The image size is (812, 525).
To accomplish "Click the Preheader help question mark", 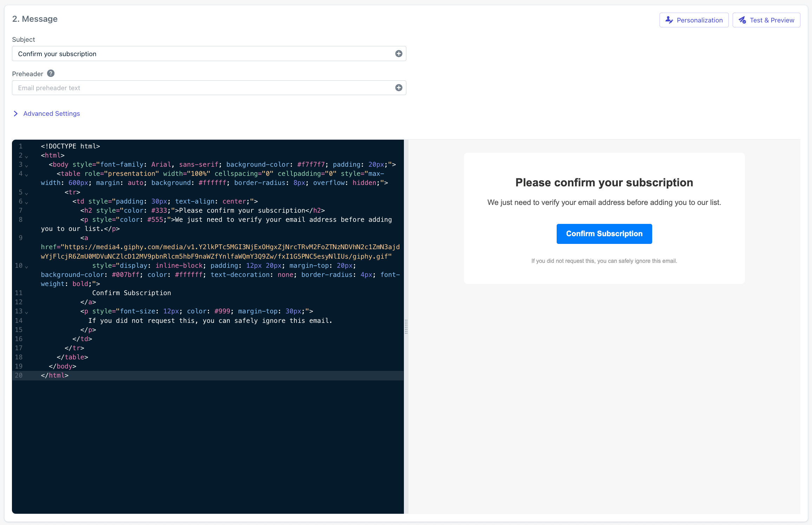I will (x=51, y=73).
